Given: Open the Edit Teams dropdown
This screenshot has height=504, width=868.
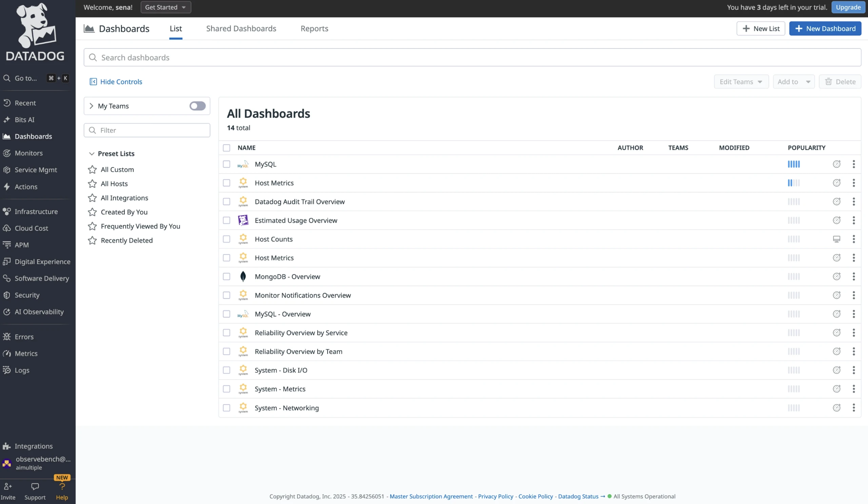Looking at the screenshot, I should click(741, 82).
